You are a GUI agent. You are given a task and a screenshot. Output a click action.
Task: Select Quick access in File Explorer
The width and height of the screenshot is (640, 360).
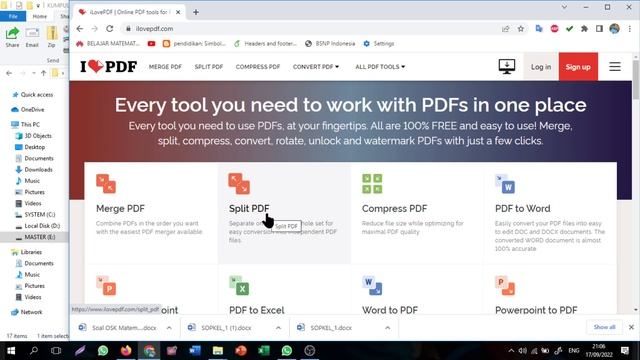(33, 95)
